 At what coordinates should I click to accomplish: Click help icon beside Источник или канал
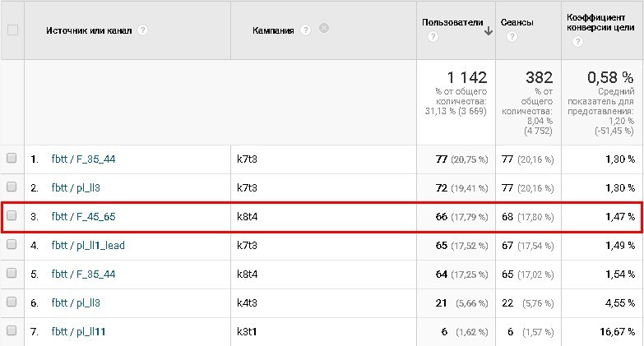(143, 30)
